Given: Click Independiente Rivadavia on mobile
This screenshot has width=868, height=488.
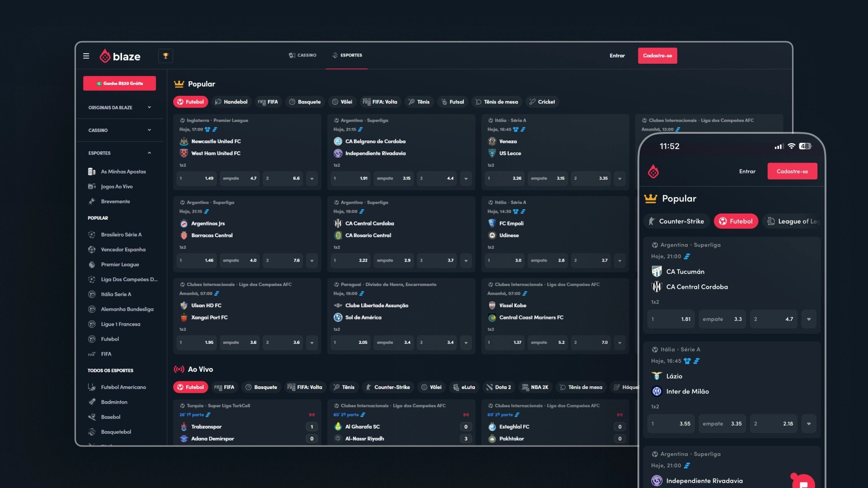Looking at the screenshot, I should [704, 481].
